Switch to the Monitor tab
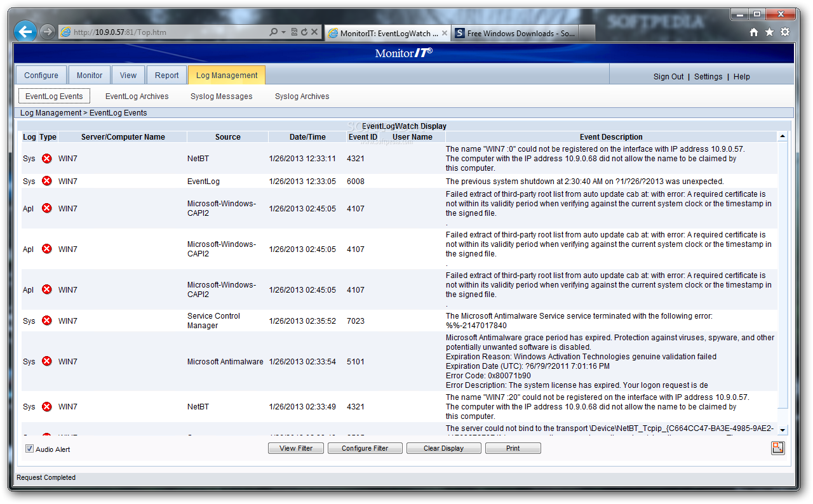Screen dimensions: 813x504 tap(90, 75)
